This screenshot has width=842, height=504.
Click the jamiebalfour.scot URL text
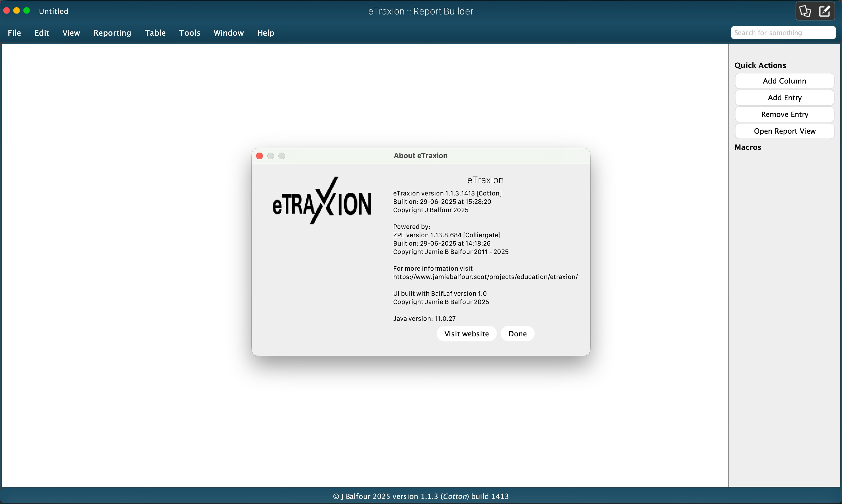coord(486,277)
